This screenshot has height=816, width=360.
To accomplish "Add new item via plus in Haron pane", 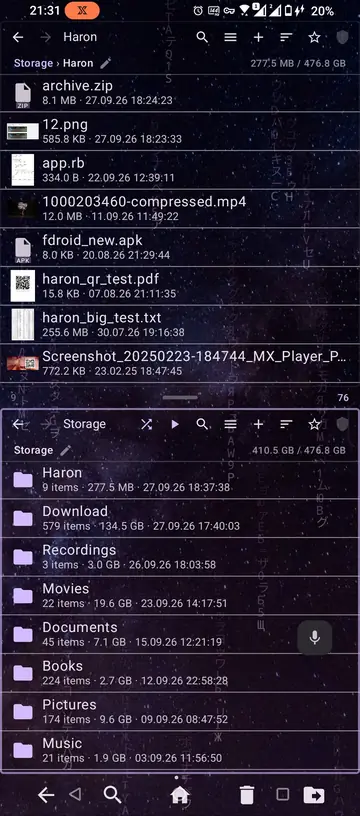I will pyautogui.click(x=259, y=37).
